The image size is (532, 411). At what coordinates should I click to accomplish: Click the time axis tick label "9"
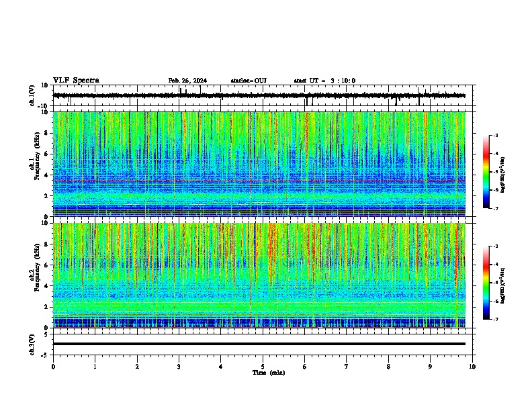430,367
